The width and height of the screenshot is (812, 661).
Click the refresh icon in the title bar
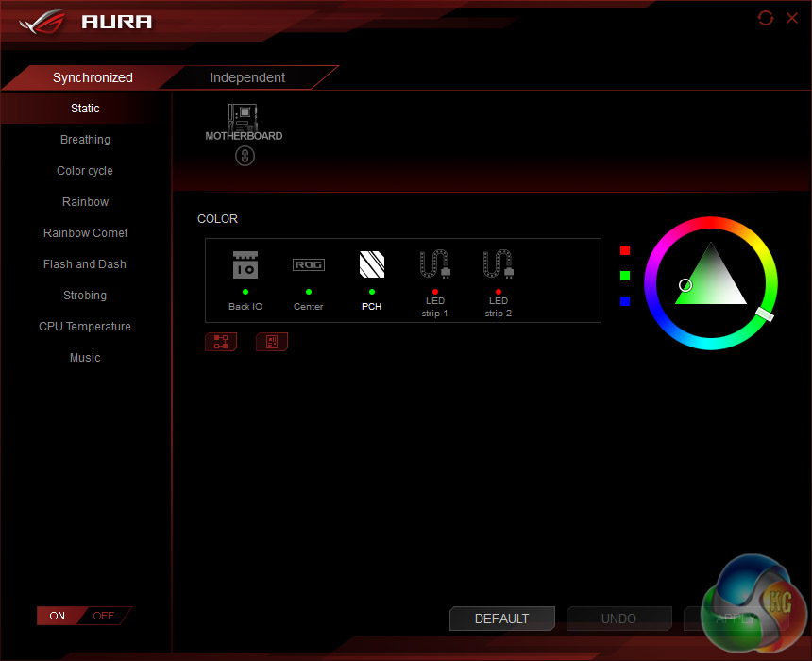(x=766, y=18)
